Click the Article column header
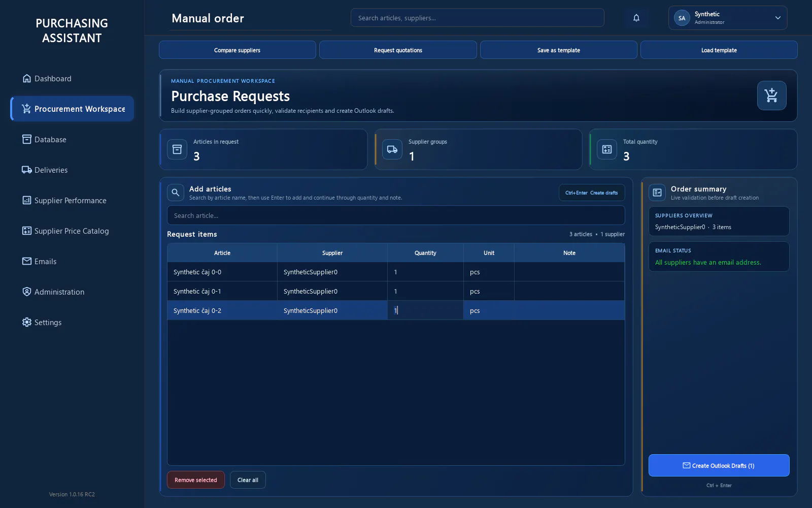Screen dimensions: 812x508 point(222,253)
